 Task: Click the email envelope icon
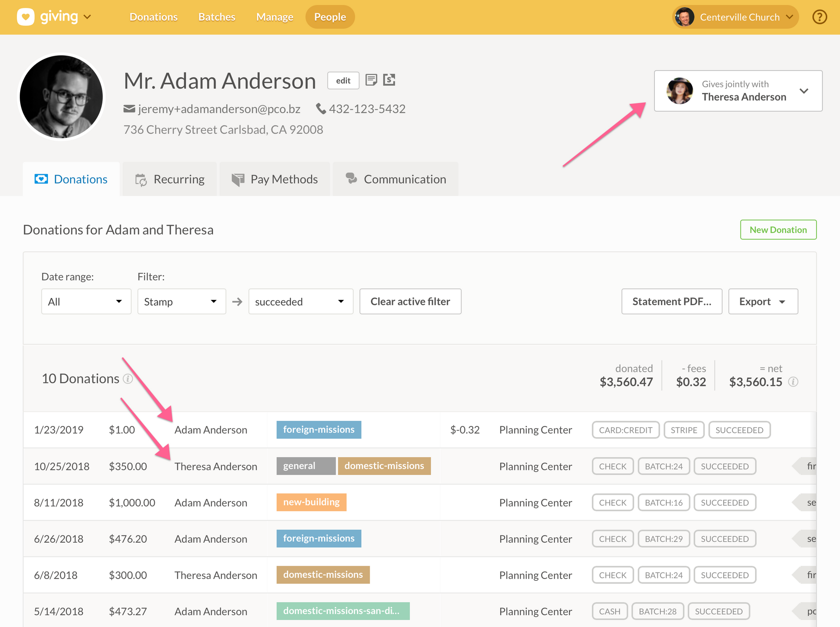click(129, 109)
